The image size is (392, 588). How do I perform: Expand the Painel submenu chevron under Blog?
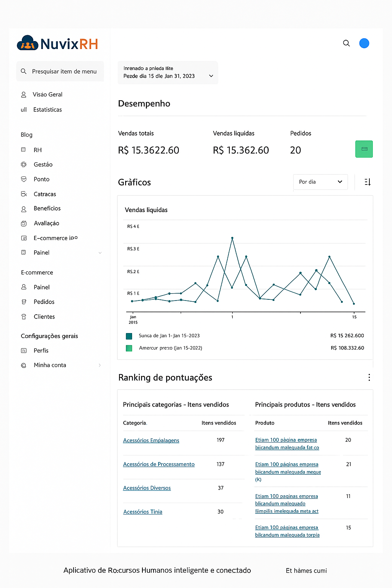point(100,253)
